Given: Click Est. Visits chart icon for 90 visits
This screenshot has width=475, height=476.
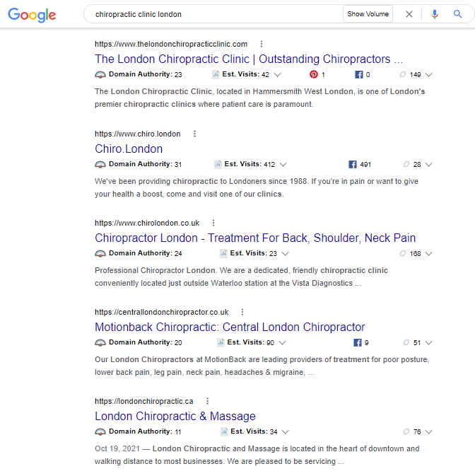Looking at the screenshot, I should (221, 342).
